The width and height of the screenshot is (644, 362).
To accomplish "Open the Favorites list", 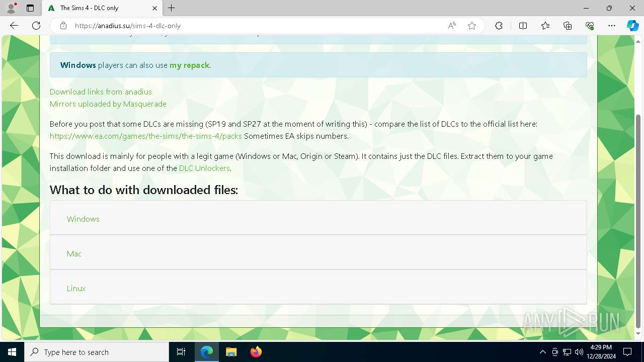I will coord(545,26).
